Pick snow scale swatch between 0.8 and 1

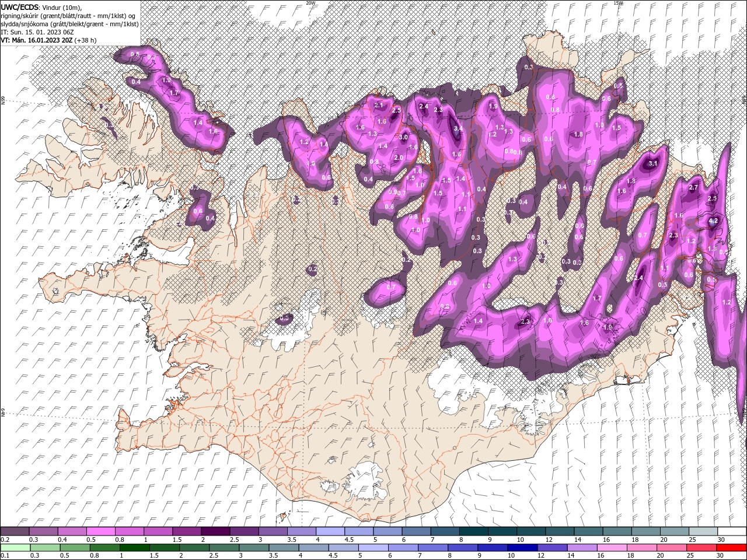coord(129,531)
